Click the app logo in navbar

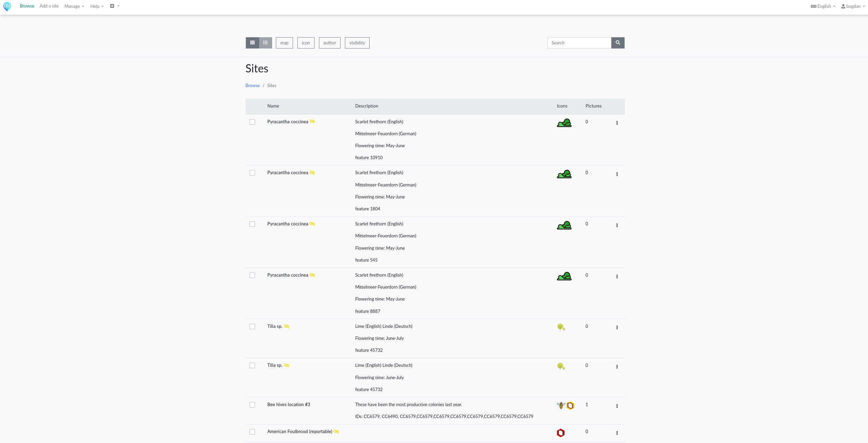pyautogui.click(x=7, y=6)
